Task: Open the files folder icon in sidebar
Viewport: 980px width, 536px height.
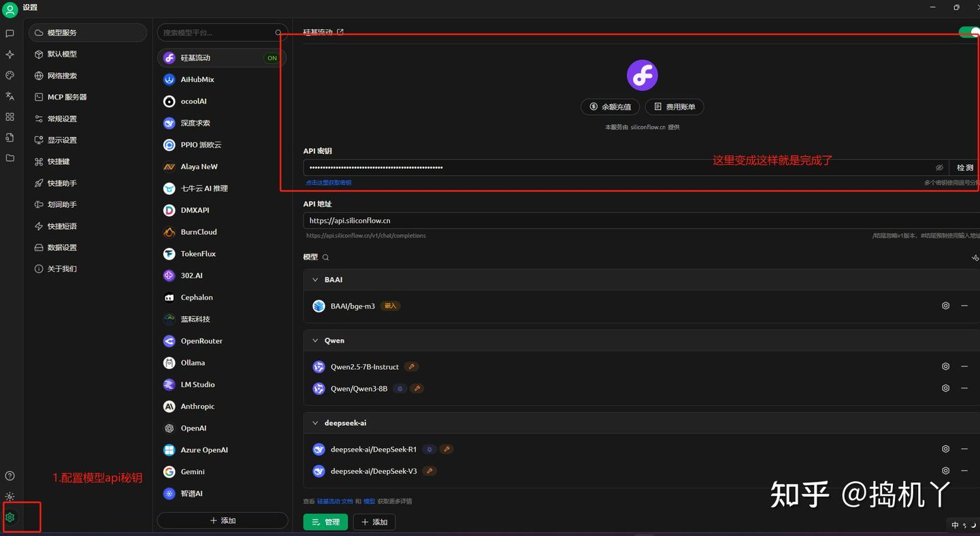Action: tap(10, 158)
